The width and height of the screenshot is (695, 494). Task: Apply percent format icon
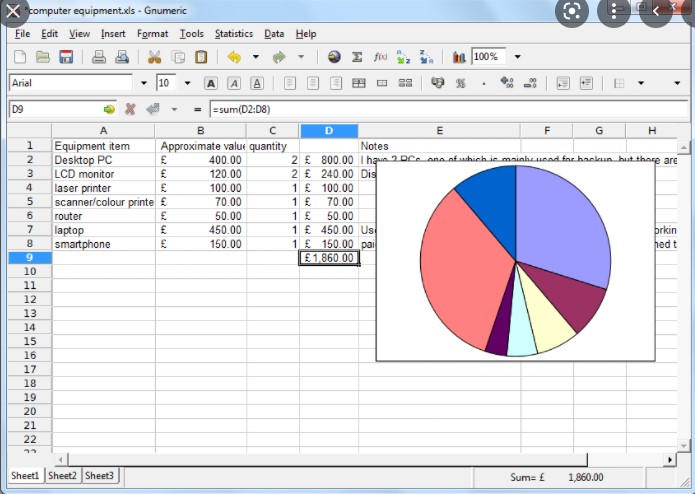pyautogui.click(x=461, y=83)
